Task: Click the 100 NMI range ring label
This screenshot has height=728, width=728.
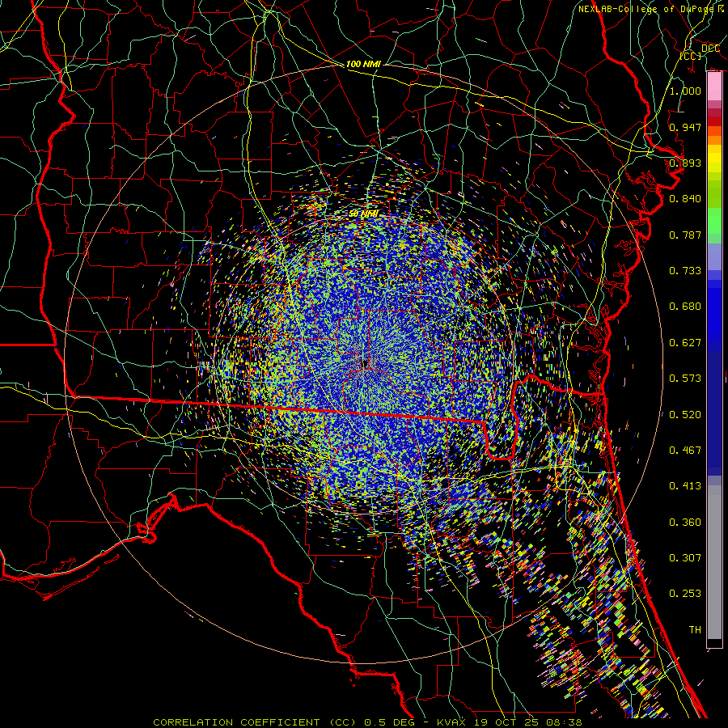Action: [x=363, y=64]
